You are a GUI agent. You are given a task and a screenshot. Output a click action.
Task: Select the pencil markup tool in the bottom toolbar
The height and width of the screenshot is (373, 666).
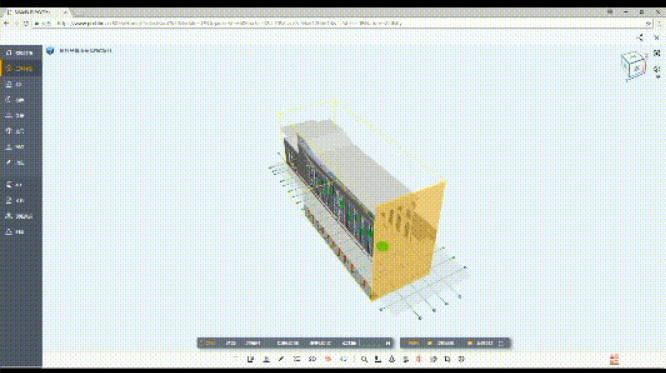click(x=281, y=359)
